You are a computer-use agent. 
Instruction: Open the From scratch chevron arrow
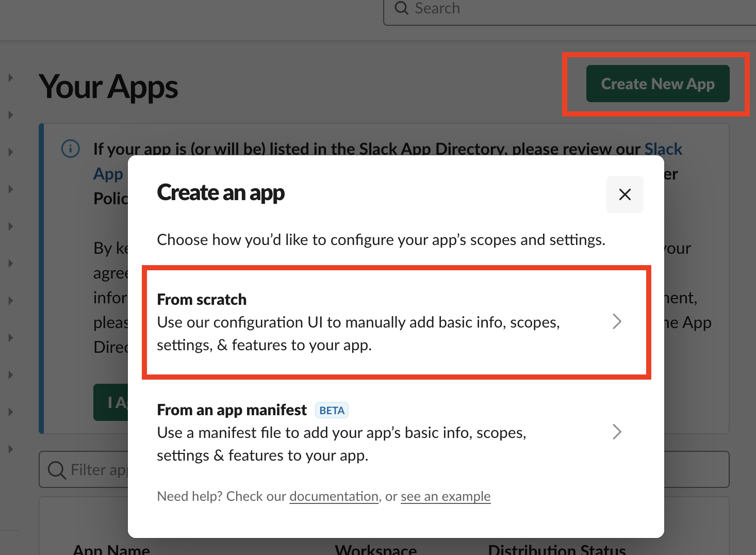(x=617, y=321)
